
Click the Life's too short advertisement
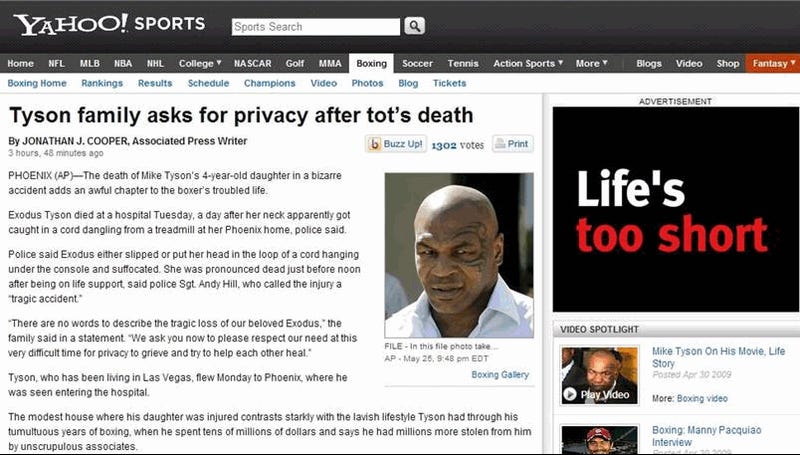[676, 209]
